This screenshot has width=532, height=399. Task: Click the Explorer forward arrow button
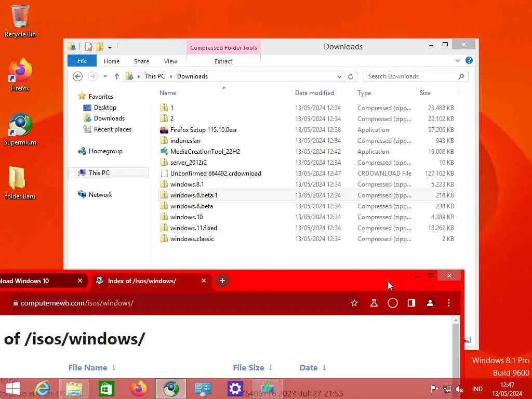[x=92, y=76]
